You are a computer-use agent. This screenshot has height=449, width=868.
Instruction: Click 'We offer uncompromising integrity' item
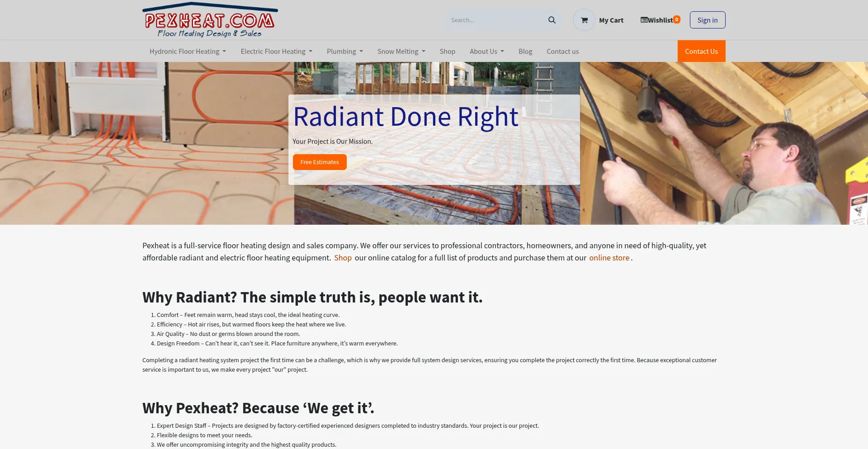point(246,444)
